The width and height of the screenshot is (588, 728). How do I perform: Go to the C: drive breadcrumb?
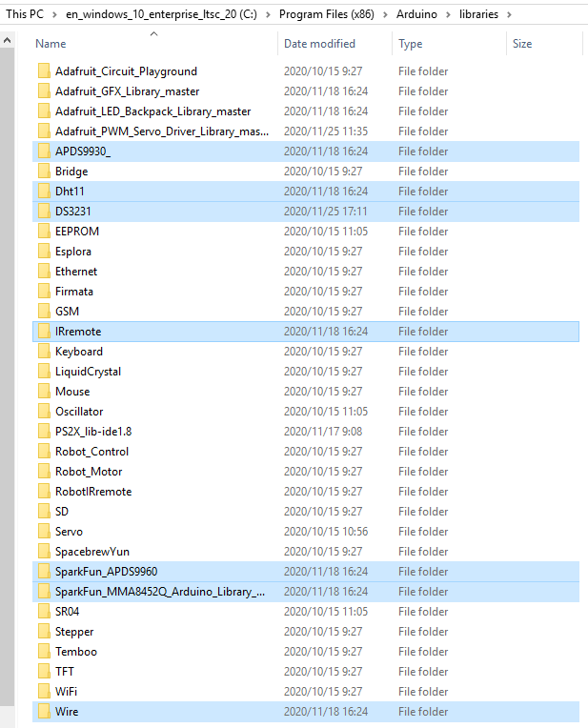click(x=161, y=14)
